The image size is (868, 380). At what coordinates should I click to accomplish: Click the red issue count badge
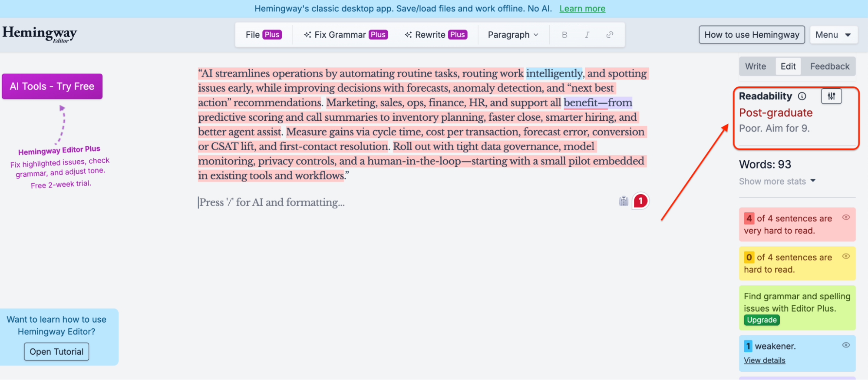point(640,201)
